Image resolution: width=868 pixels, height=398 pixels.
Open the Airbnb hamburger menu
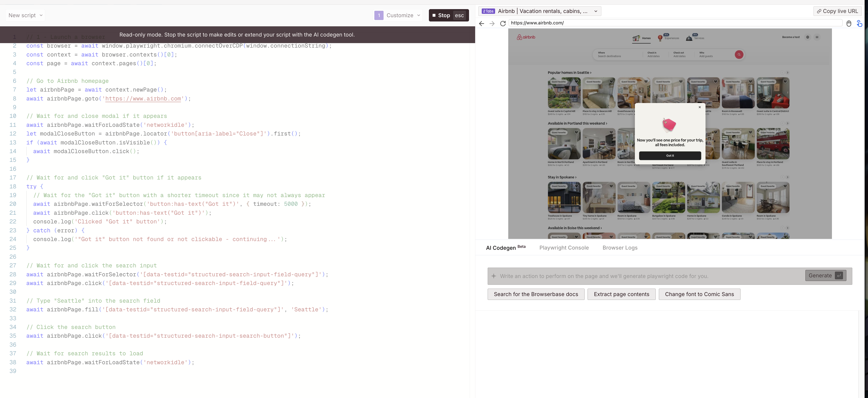pyautogui.click(x=817, y=37)
